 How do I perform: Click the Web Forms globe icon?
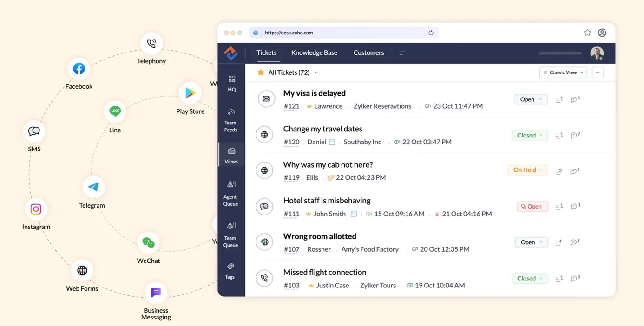point(82,270)
